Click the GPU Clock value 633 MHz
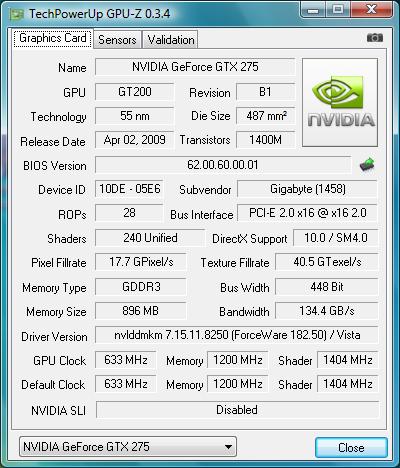This screenshot has height=468, width=400. [x=126, y=360]
